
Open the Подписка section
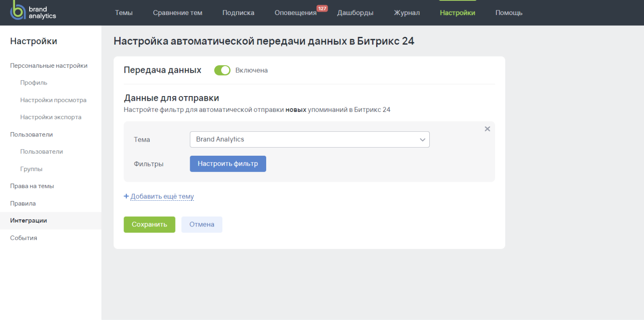pos(238,13)
